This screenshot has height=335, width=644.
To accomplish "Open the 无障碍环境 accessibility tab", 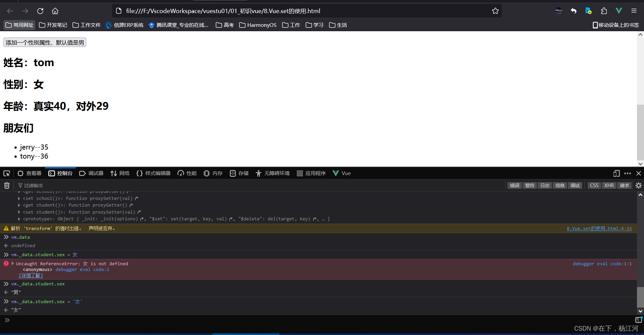I will tap(273, 173).
